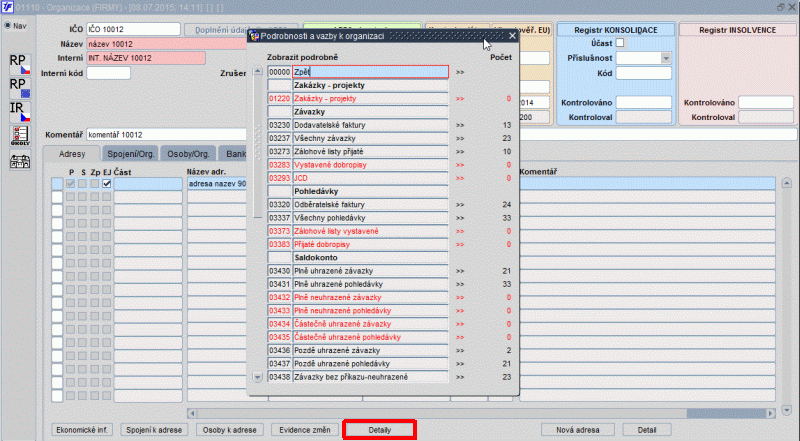Click red arrow for JCD row
The image size is (800, 441).
coord(460,178)
